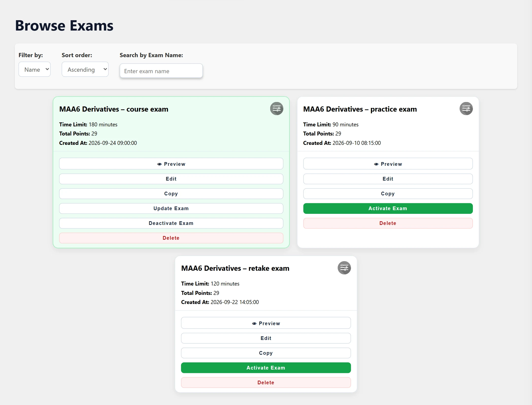Click 'Time Limit: 180 minutes' text

click(88, 124)
